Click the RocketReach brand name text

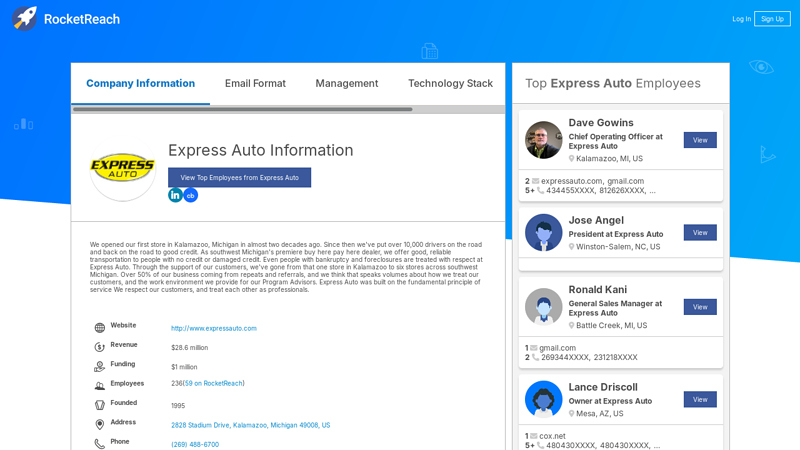coord(82,19)
